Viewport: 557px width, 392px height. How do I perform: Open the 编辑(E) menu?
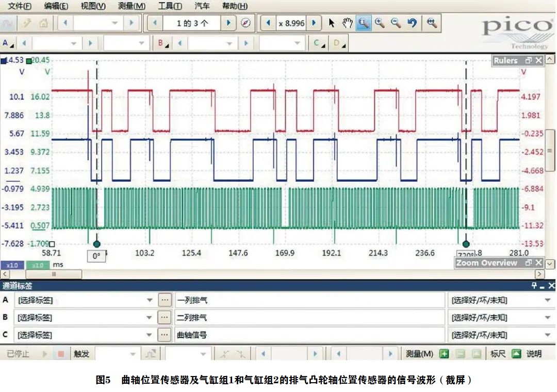(56, 6)
